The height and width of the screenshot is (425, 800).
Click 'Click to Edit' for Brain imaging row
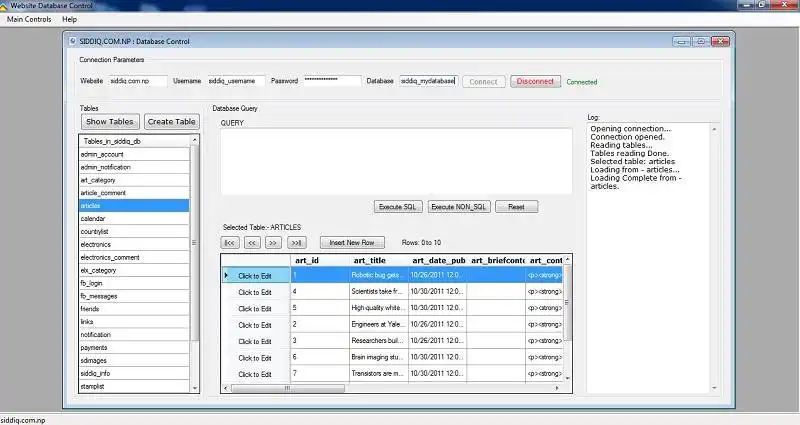pos(255,358)
